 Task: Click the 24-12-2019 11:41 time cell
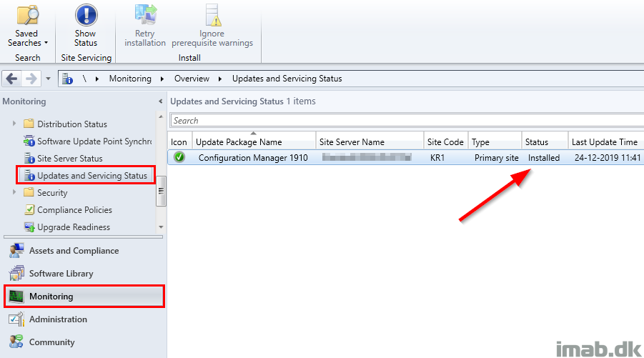608,158
